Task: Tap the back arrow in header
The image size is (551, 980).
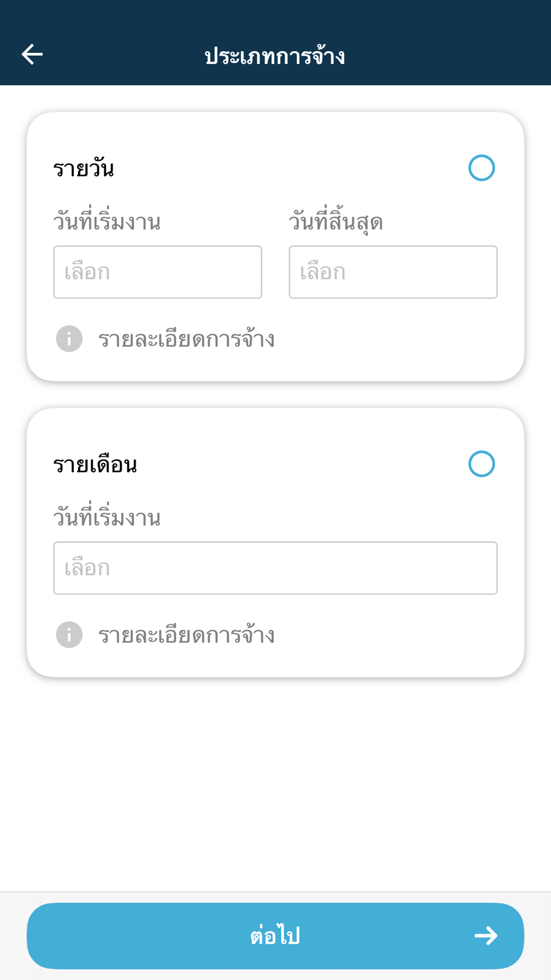Action: (x=32, y=54)
